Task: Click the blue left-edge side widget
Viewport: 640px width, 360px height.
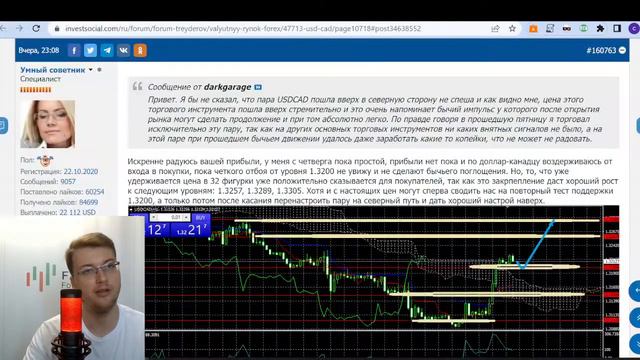Action: pos(3,125)
